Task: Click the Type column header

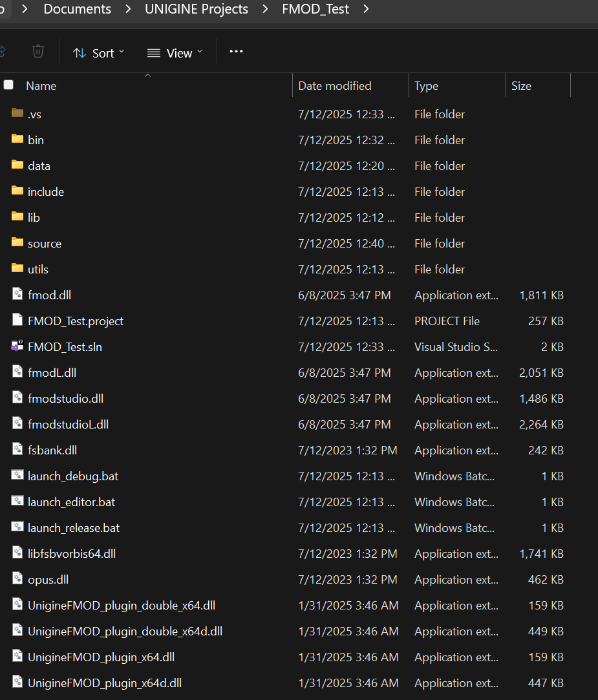Action: [x=426, y=85]
